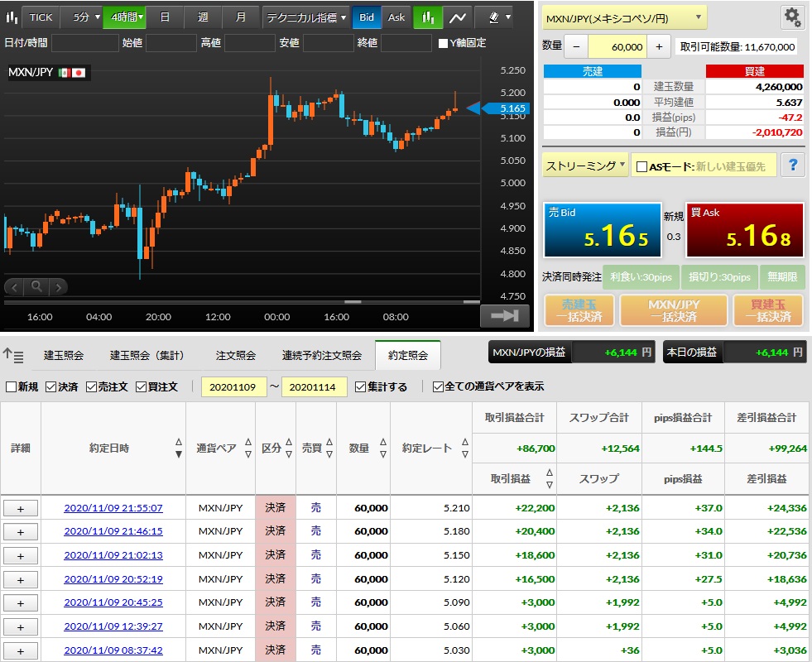812x662 pixels.
Task: Open the テクニカル指標 dropdown
Action: point(306,17)
